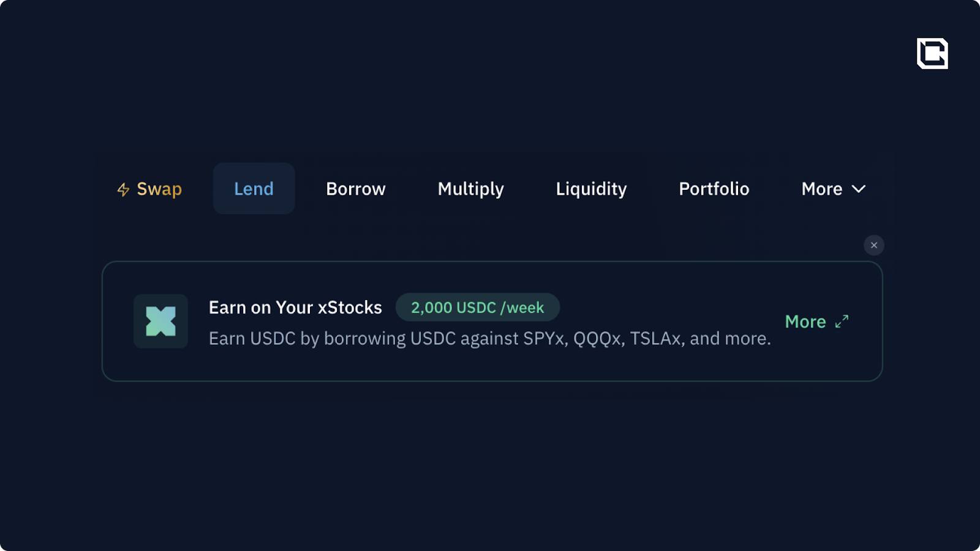Click the Earn on Your xStocks heading

pyautogui.click(x=295, y=307)
